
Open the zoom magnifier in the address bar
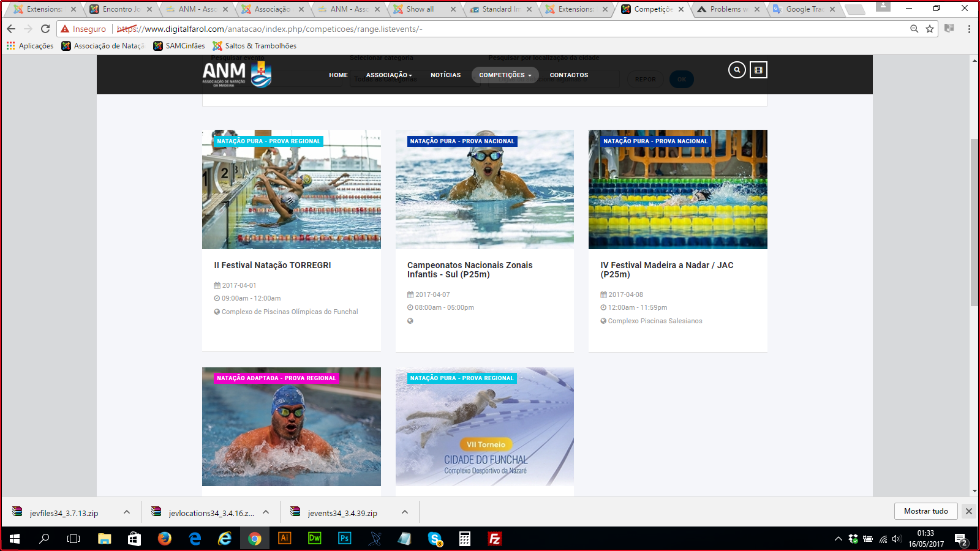point(914,29)
